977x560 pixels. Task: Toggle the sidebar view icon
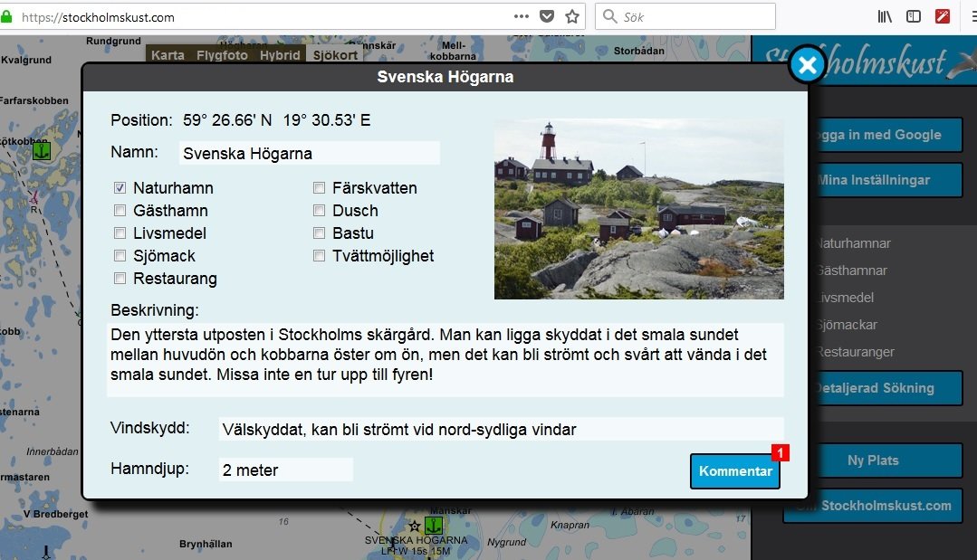pos(914,15)
